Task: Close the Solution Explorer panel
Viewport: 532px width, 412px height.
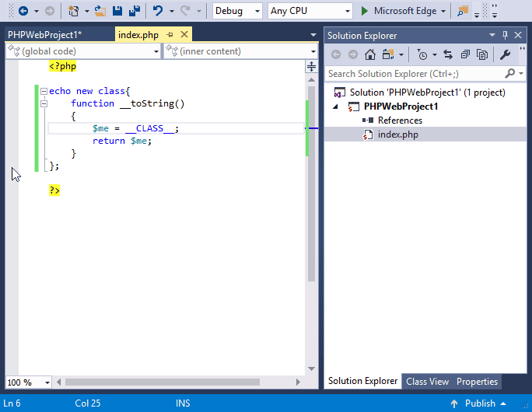Action: click(518, 35)
